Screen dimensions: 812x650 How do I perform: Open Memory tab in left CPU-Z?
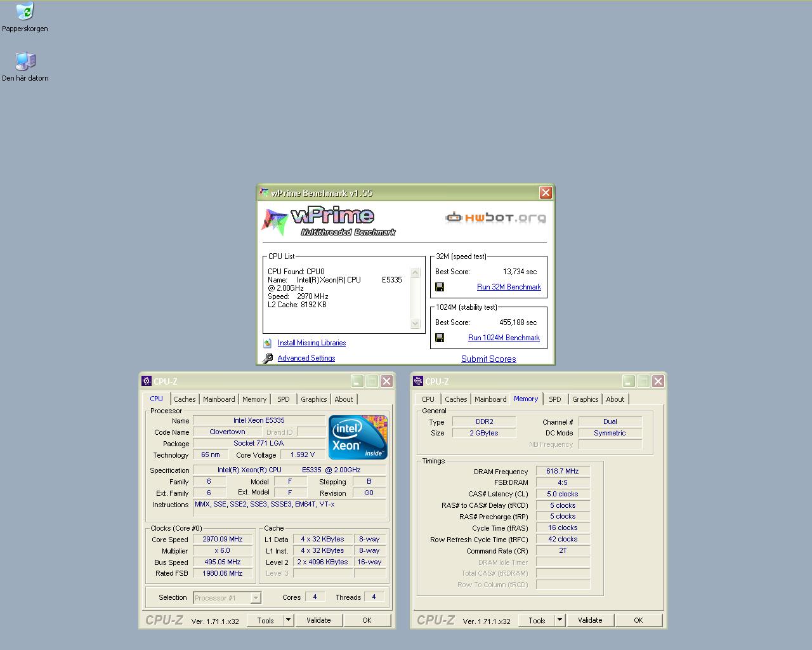tap(254, 399)
